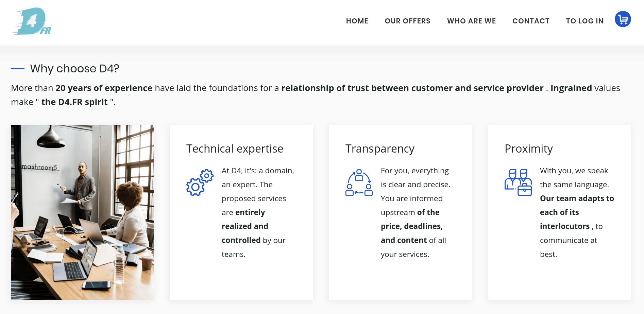Image resolution: width=644 pixels, height=314 pixels.
Task: Click the meeting room photo
Action: point(82,212)
